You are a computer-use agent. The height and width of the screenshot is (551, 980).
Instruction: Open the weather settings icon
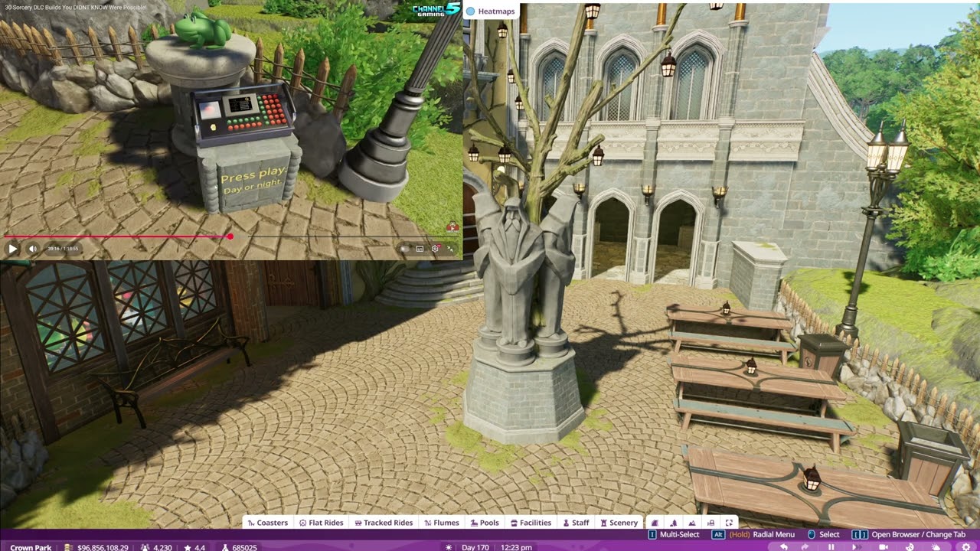(936, 546)
